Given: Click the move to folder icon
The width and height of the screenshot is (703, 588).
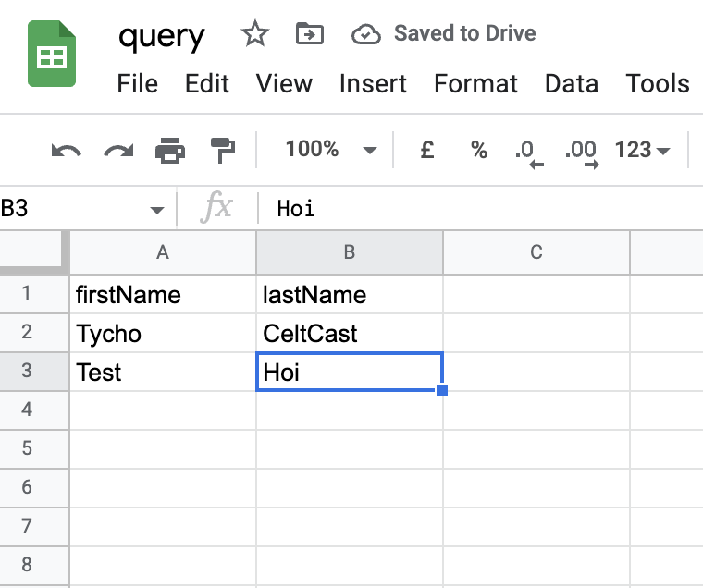Looking at the screenshot, I should [x=310, y=33].
